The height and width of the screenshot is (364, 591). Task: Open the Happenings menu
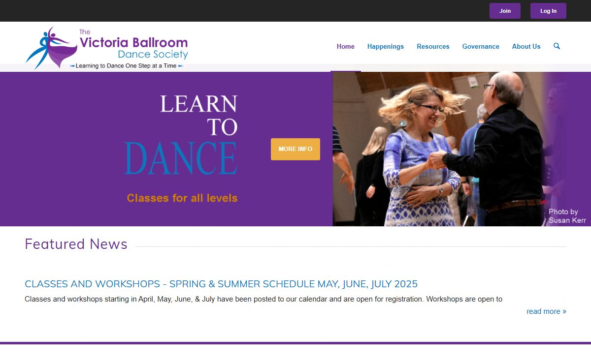tap(386, 46)
